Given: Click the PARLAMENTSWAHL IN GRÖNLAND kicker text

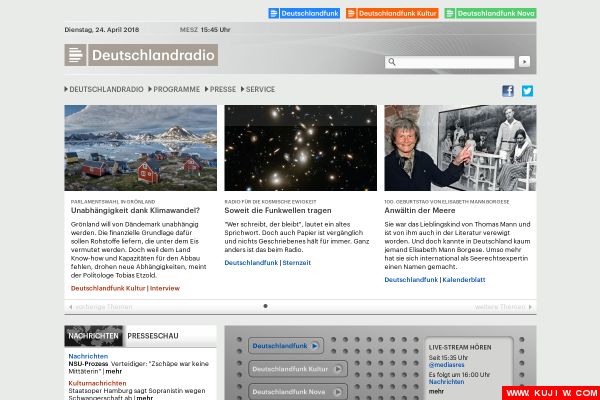Looking at the screenshot, I should tap(113, 202).
